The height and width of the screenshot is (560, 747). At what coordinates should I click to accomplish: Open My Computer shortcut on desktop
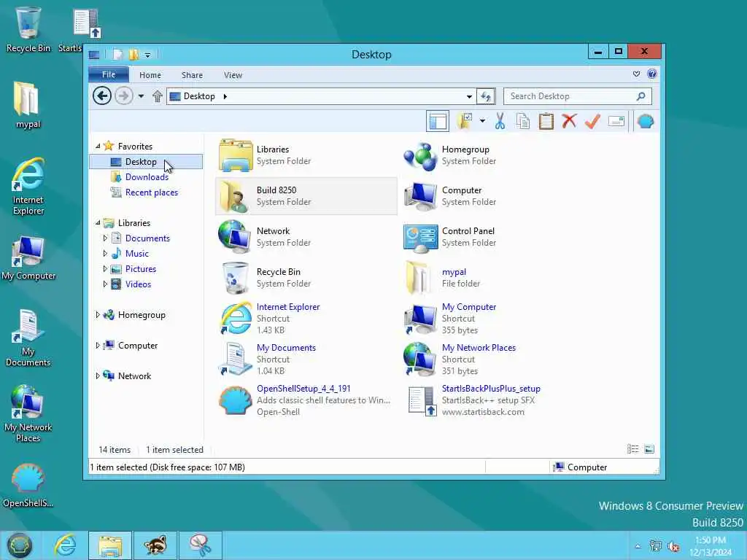point(28,257)
